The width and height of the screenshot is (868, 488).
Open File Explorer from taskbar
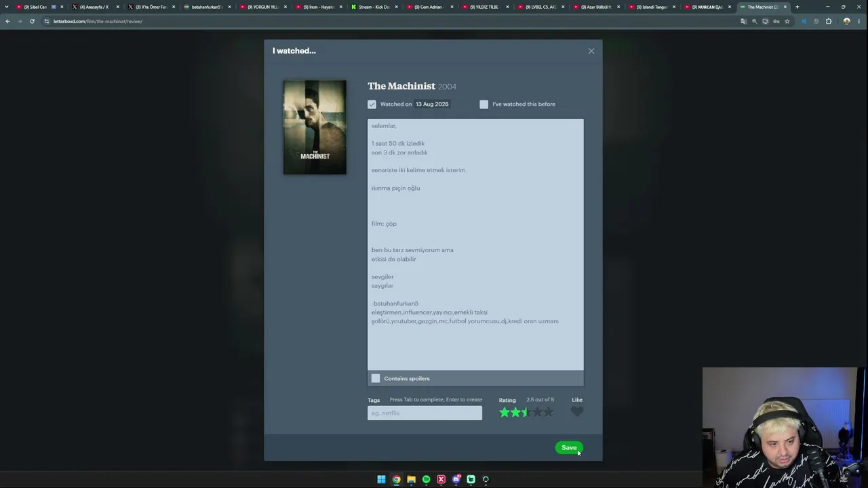[411, 479]
